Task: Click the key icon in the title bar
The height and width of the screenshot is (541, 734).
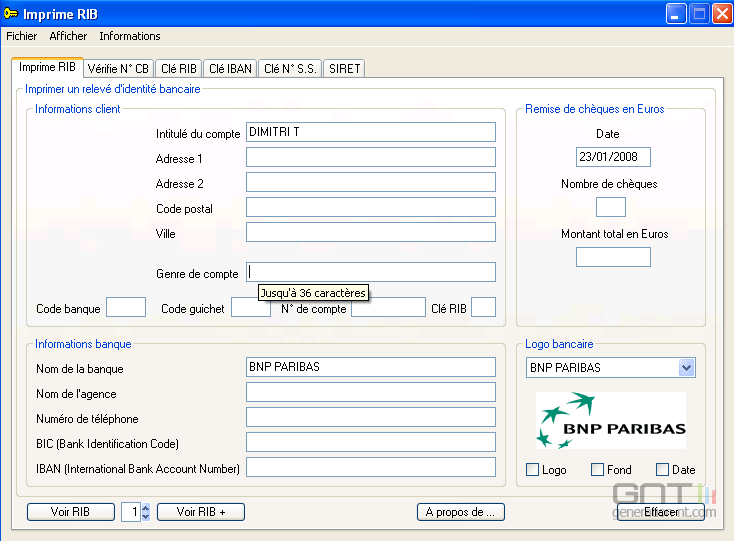Action: (x=12, y=14)
